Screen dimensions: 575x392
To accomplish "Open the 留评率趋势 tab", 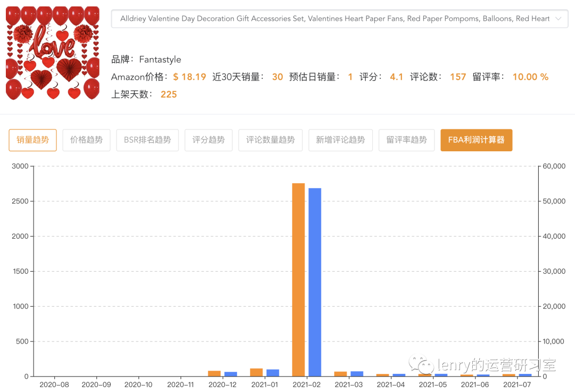I will click(x=406, y=140).
